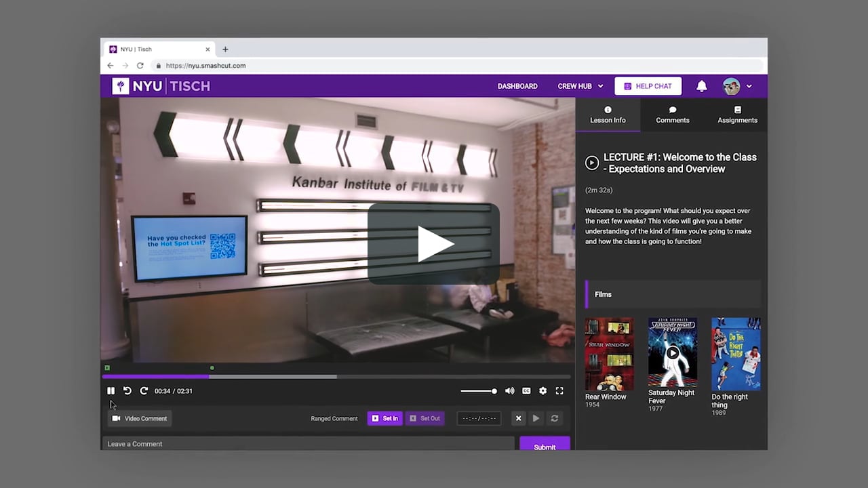
Task: Open the Lesson Info tab
Action: (608, 115)
